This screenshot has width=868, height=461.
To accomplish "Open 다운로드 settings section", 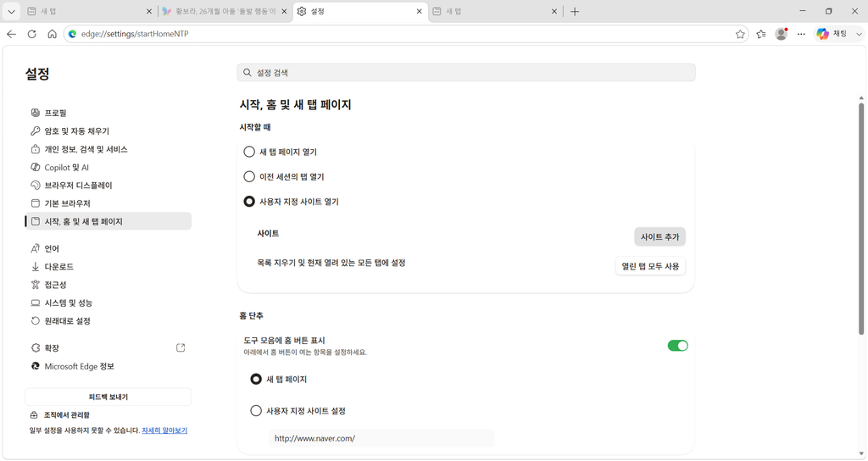I will 108,267.
